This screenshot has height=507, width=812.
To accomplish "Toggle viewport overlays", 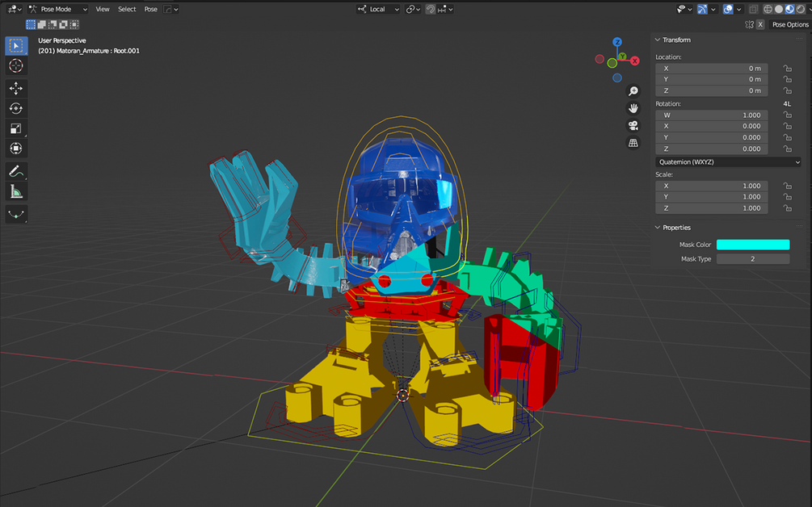I will [x=728, y=9].
